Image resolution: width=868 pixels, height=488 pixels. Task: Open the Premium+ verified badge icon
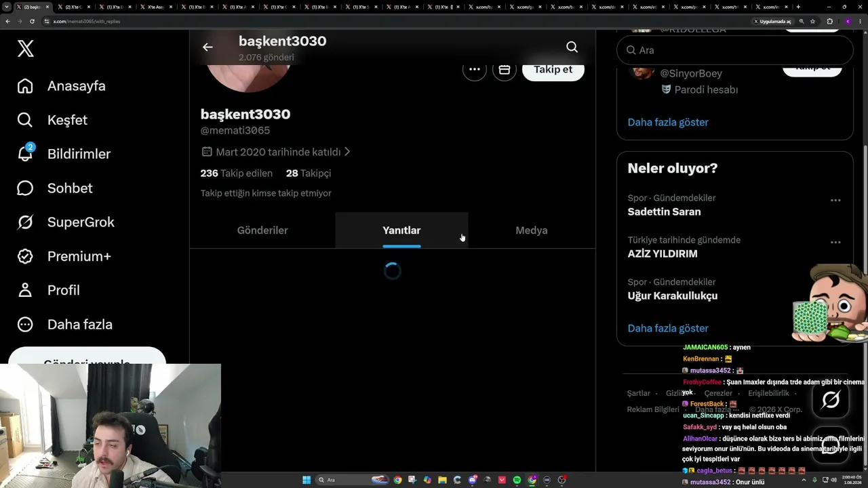pyautogui.click(x=25, y=256)
